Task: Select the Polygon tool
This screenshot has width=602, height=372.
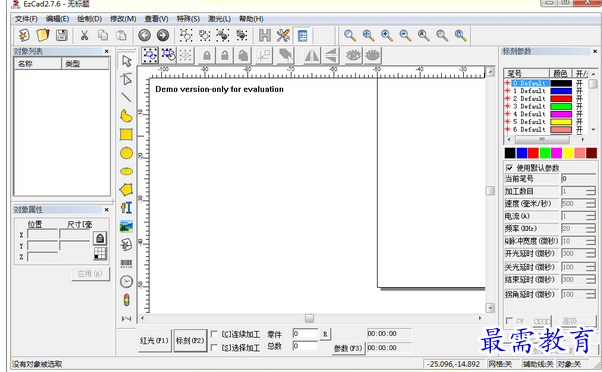Action: pos(126,189)
